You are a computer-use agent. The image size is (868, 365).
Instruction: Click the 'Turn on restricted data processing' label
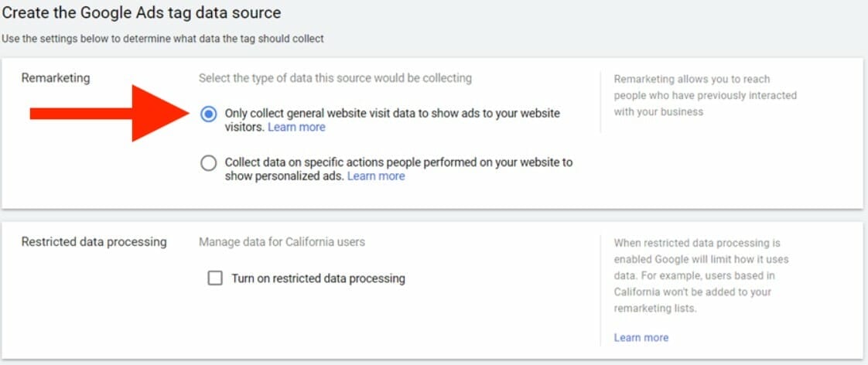click(x=318, y=278)
